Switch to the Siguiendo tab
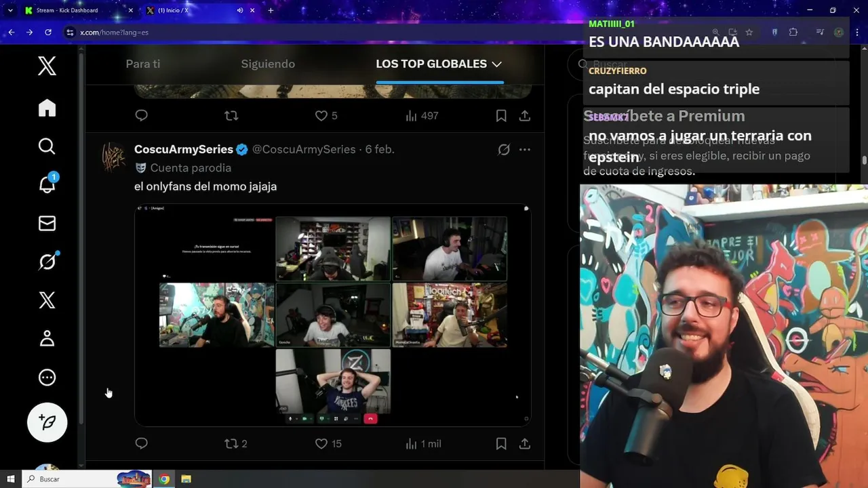Viewport: 868px width, 488px height. tap(268, 64)
